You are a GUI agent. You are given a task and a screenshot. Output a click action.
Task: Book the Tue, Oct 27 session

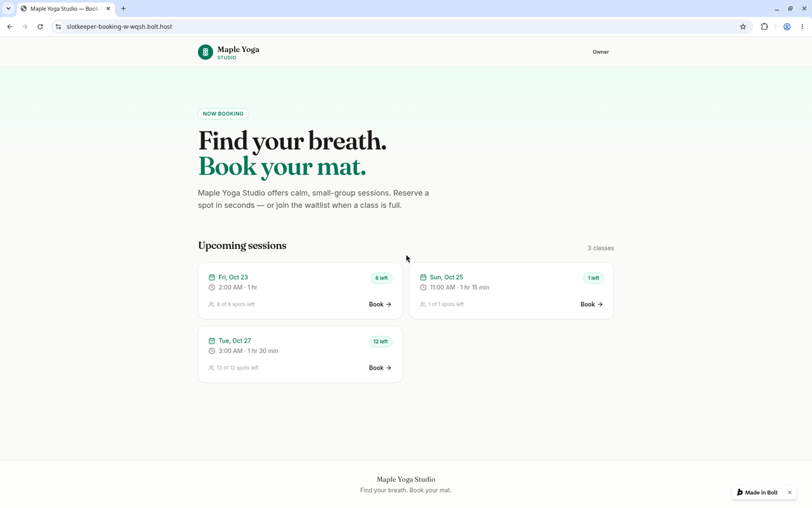pos(380,368)
